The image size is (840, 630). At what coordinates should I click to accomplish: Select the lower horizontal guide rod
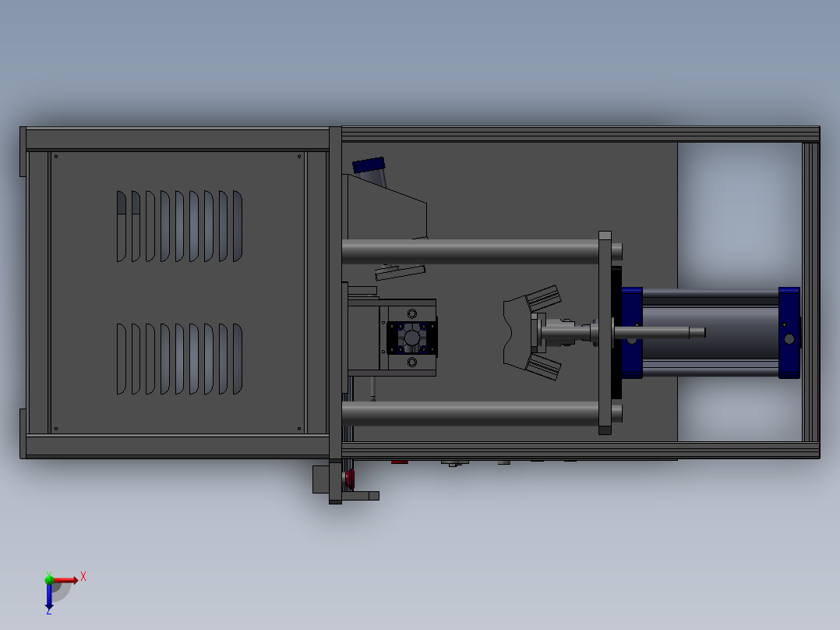click(471, 413)
